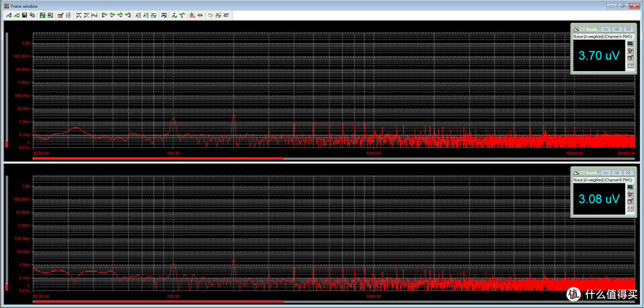Click the cursor marker icon with minus
Viewport: 644px width, 308px height.
tap(145, 16)
